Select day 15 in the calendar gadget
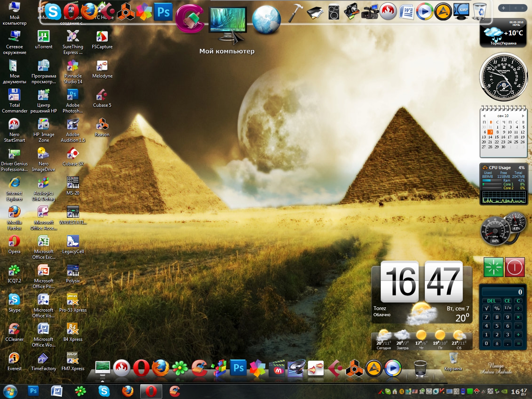 [497, 137]
